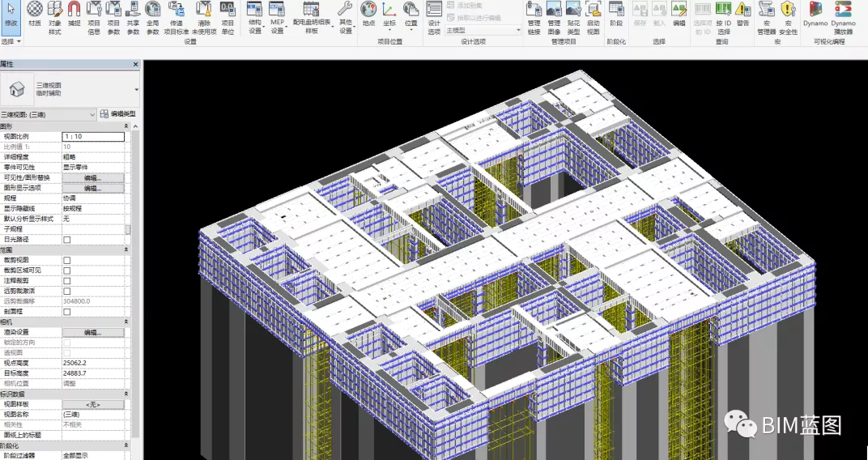Screen dimensions: 868x460
Task: Open 结构设置 dropdown
Action: point(254,18)
